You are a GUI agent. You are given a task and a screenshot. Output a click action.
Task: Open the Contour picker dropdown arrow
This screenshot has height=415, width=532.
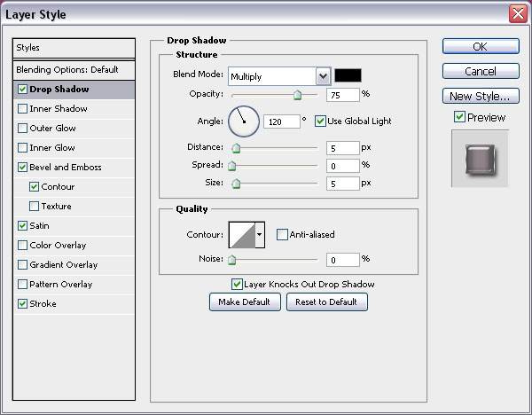pyautogui.click(x=260, y=235)
